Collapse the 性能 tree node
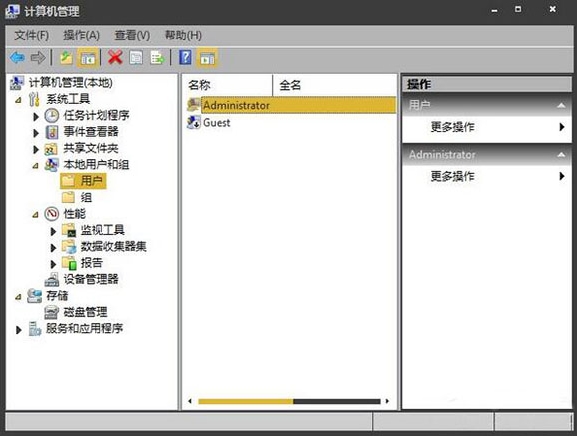The height and width of the screenshot is (436, 577). point(35,215)
